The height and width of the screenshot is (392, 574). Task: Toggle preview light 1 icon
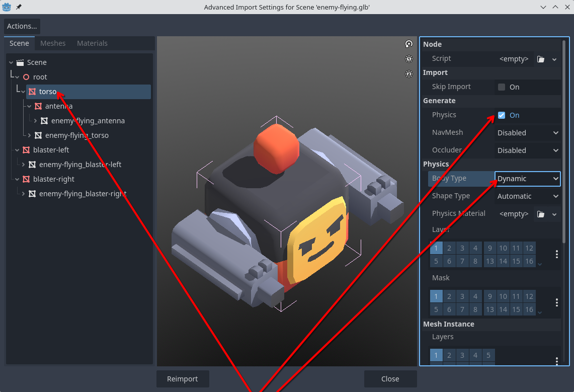(x=409, y=59)
